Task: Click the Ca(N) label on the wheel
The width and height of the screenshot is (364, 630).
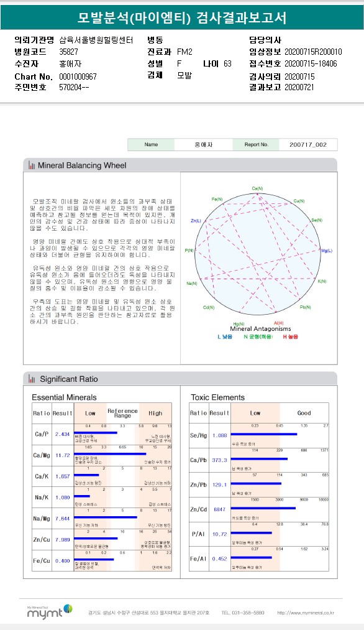Action: pos(257,188)
